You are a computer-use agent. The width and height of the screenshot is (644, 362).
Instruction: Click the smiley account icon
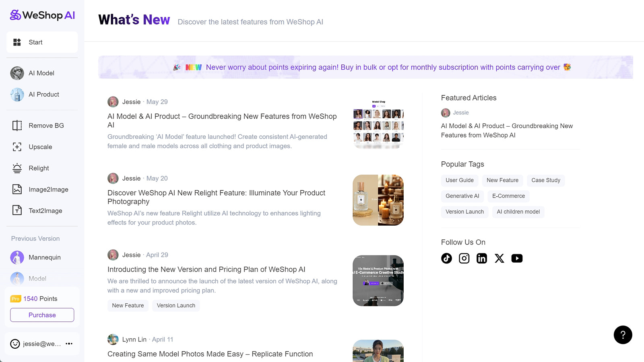pos(15,344)
